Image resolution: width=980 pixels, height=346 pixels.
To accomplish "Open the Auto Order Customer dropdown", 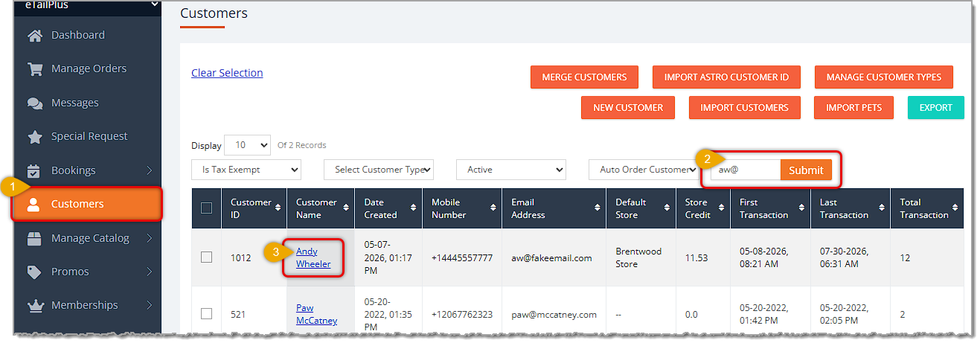I will coord(644,170).
